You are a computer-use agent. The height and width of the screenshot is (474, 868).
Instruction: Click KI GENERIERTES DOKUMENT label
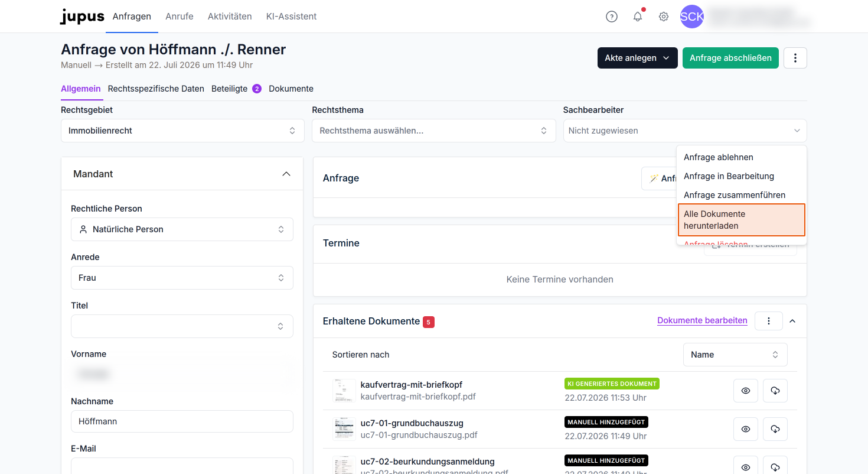click(612, 384)
